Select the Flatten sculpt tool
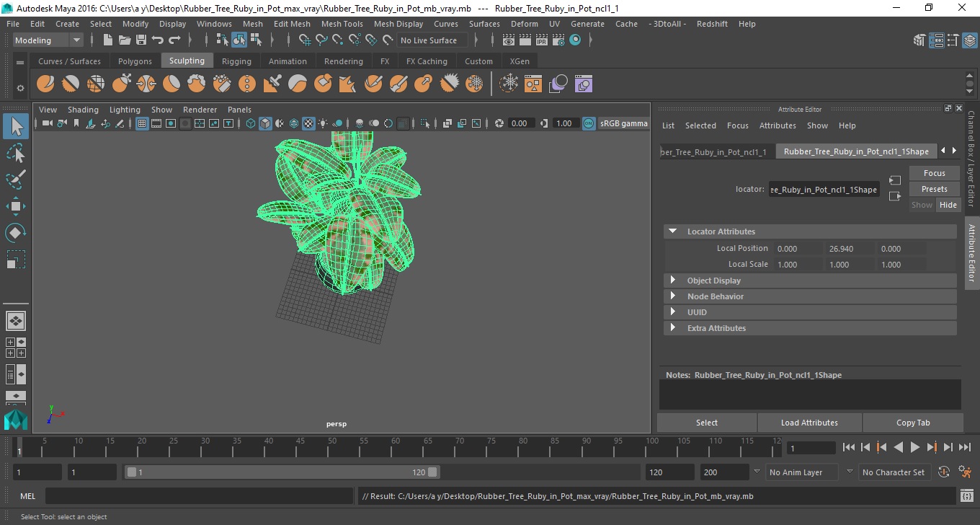 171,84
